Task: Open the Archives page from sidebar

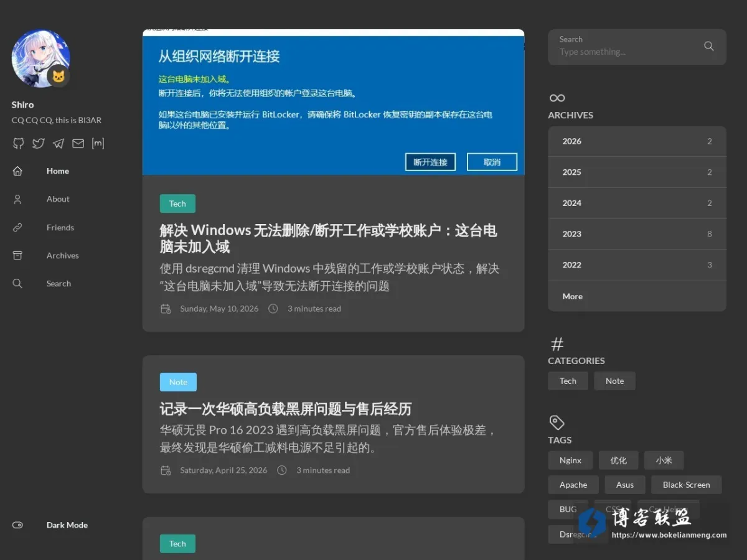Action: click(63, 256)
